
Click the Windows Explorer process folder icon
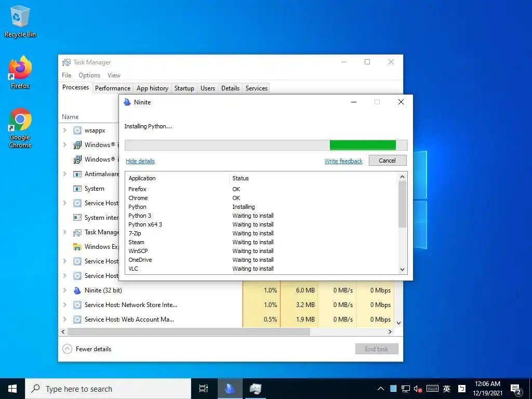click(77, 247)
